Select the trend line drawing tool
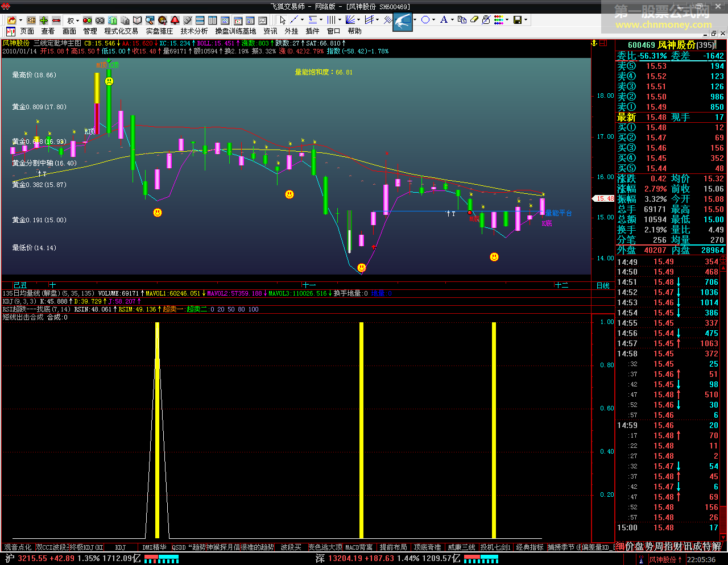Viewport: 728px width, 565px height. pyautogui.click(x=294, y=20)
